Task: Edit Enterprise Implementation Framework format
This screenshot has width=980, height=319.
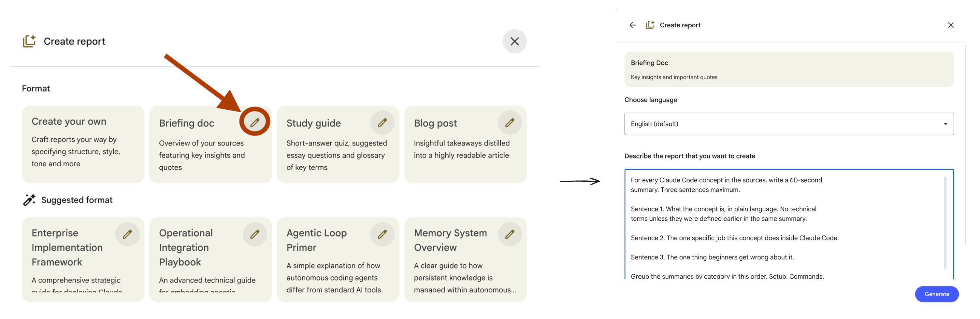Action: (x=127, y=234)
